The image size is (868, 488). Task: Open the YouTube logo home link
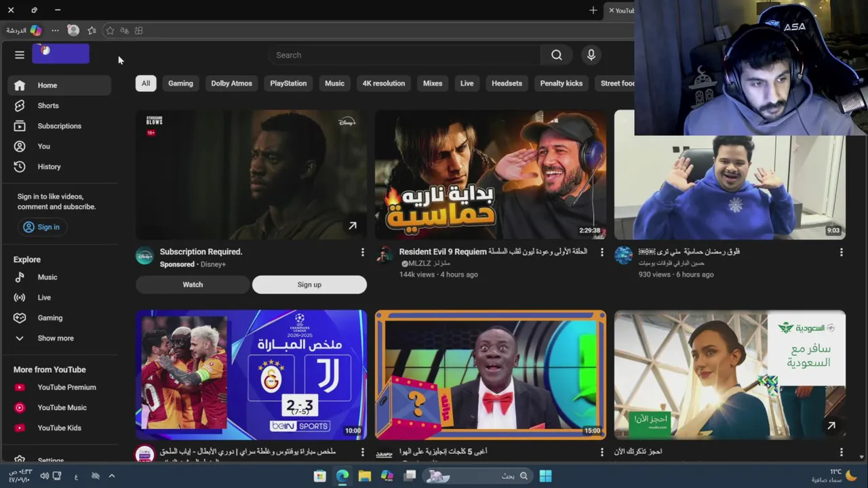[60, 54]
